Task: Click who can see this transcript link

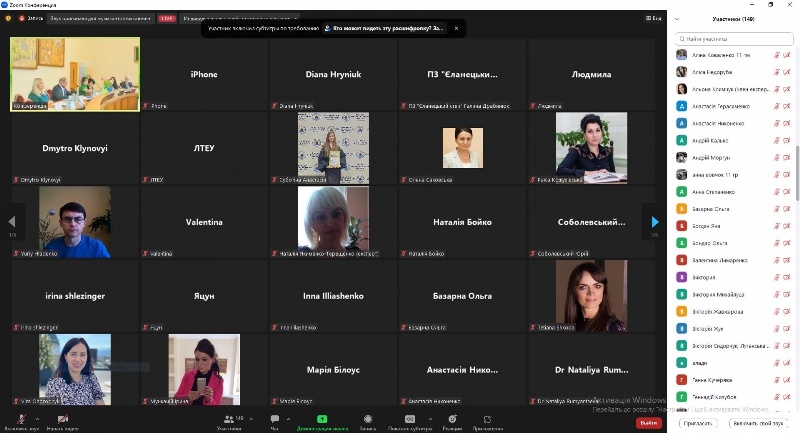Action: [x=387, y=28]
